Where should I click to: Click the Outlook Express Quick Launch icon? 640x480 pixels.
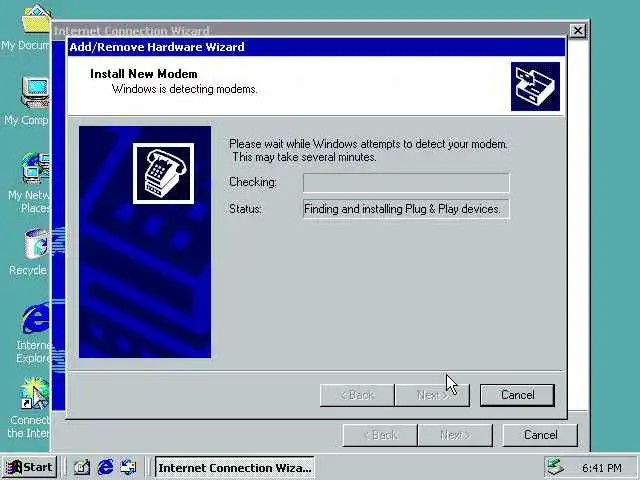pyautogui.click(x=128, y=467)
